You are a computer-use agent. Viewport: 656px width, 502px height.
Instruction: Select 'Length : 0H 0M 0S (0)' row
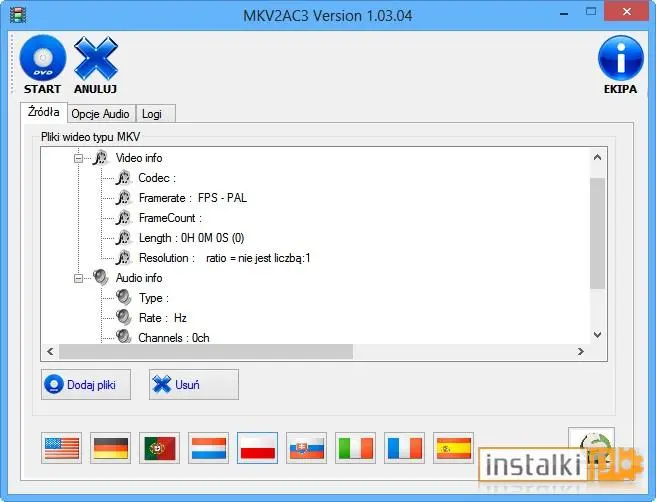tap(192, 238)
